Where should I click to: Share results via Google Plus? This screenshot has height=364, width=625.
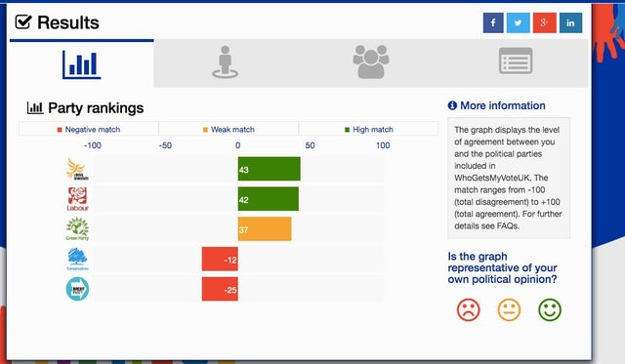click(x=545, y=22)
